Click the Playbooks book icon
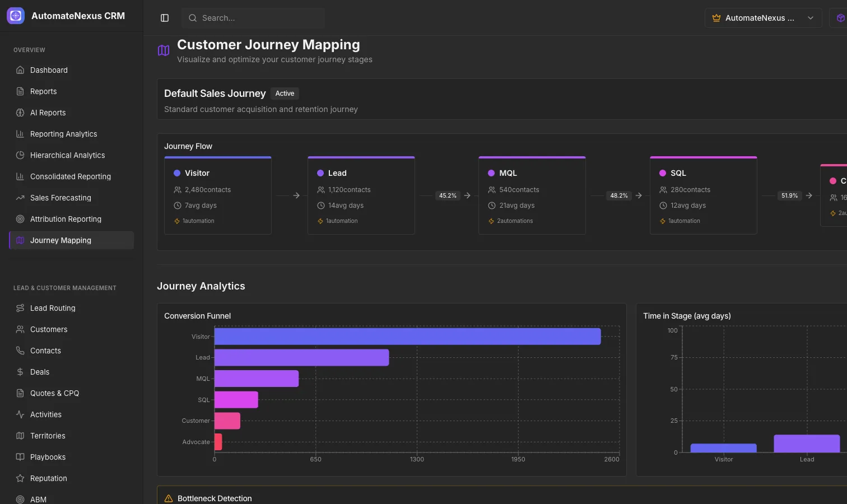 tap(20, 457)
